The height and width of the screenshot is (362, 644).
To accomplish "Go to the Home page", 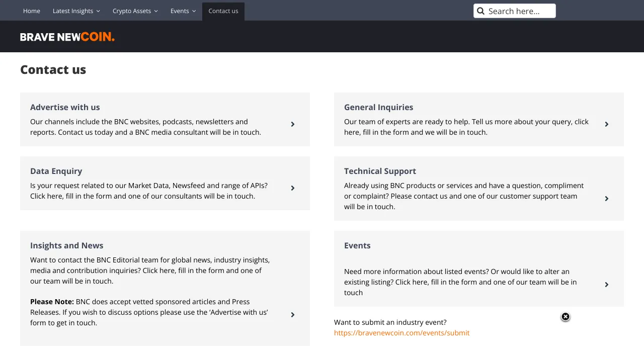I will (32, 11).
